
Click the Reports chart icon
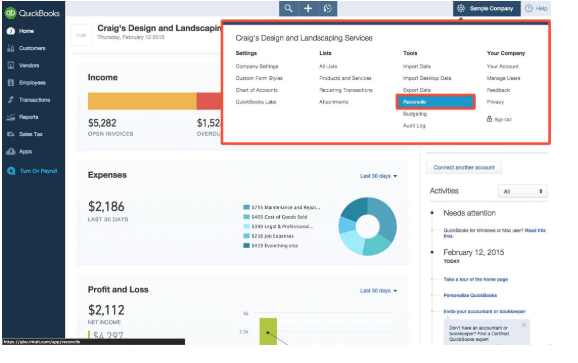[x=11, y=117]
